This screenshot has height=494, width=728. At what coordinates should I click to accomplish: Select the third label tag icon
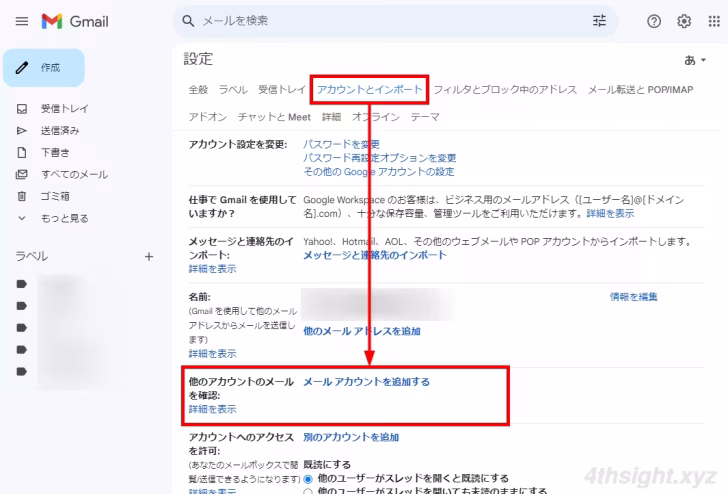(22, 327)
